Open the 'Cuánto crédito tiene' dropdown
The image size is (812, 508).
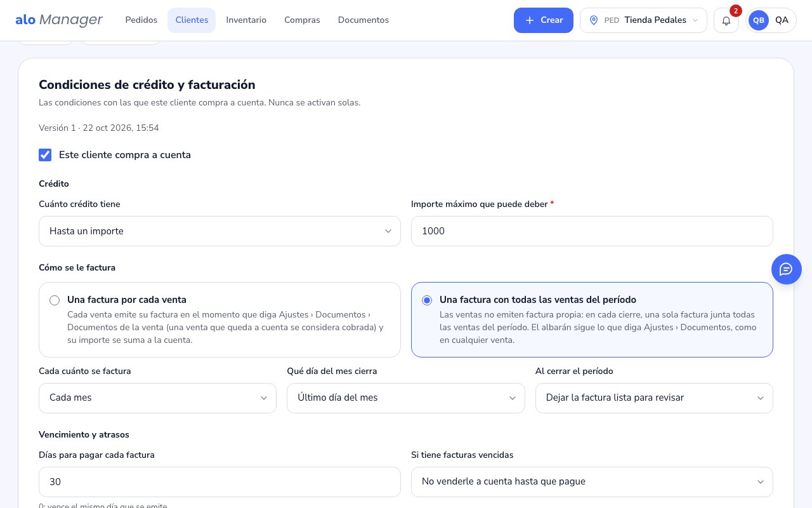coord(219,231)
